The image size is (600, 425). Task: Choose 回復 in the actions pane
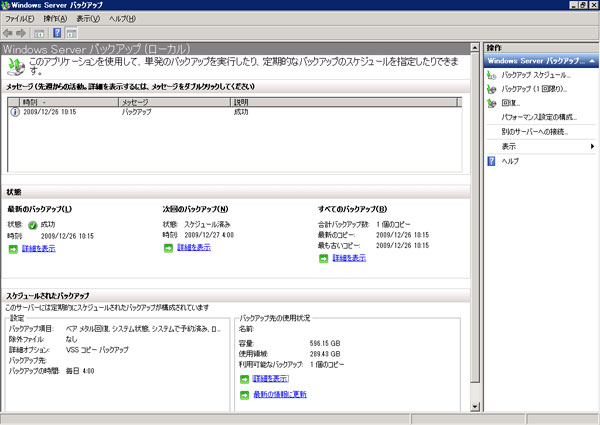click(x=510, y=103)
